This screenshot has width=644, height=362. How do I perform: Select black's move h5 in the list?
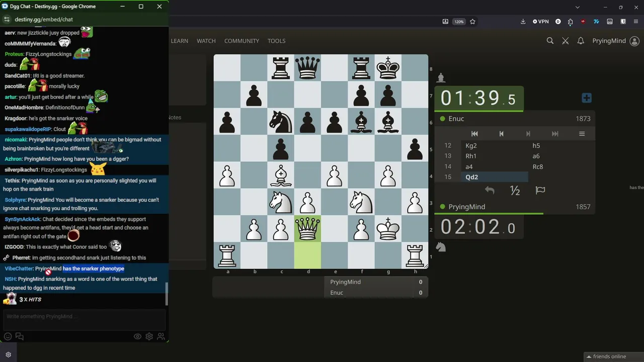tap(561, 146)
